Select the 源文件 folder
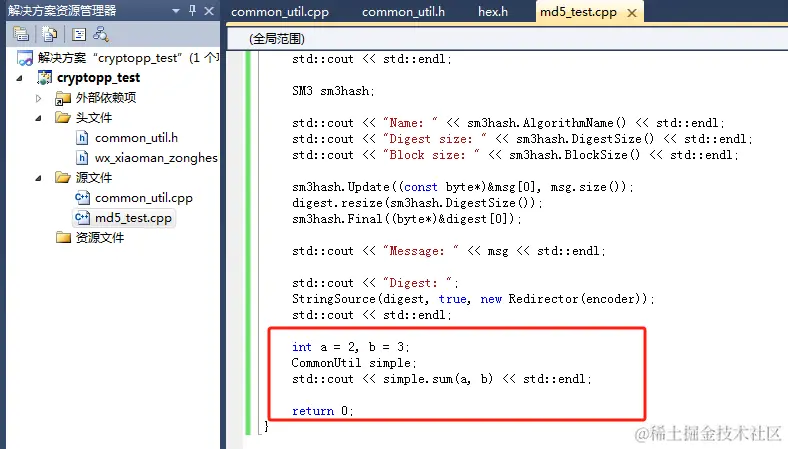This screenshot has width=788, height=449. 93,177
